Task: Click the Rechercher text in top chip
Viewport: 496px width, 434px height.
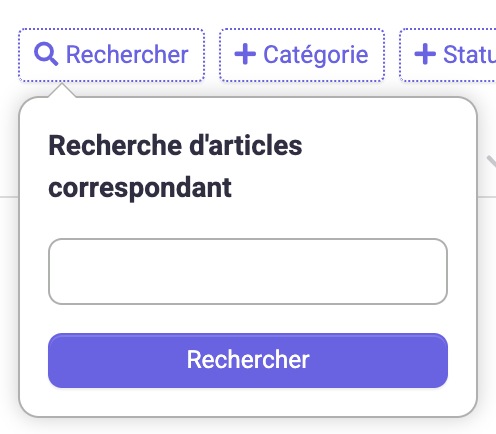Action: 127,54
